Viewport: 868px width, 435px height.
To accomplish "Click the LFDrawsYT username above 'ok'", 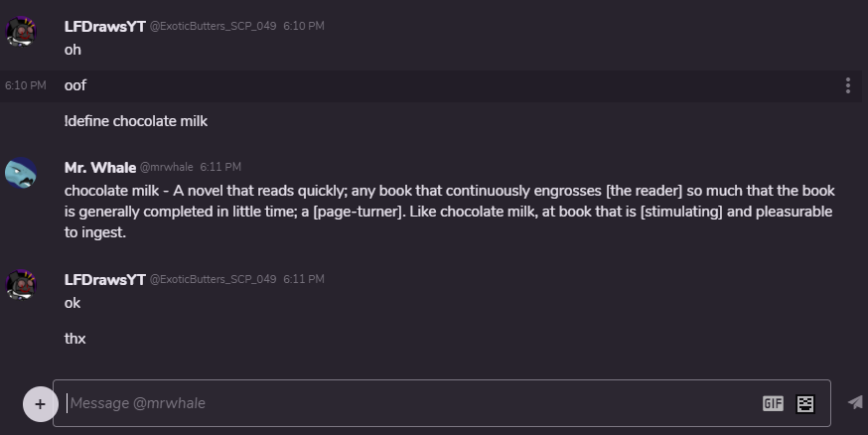I will click(x=104, y=279).
